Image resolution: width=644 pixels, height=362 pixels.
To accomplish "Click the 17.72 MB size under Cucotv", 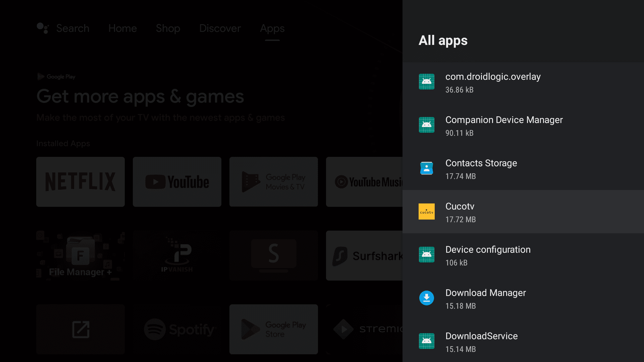I will pyautogui.click(x=461, y=220).
